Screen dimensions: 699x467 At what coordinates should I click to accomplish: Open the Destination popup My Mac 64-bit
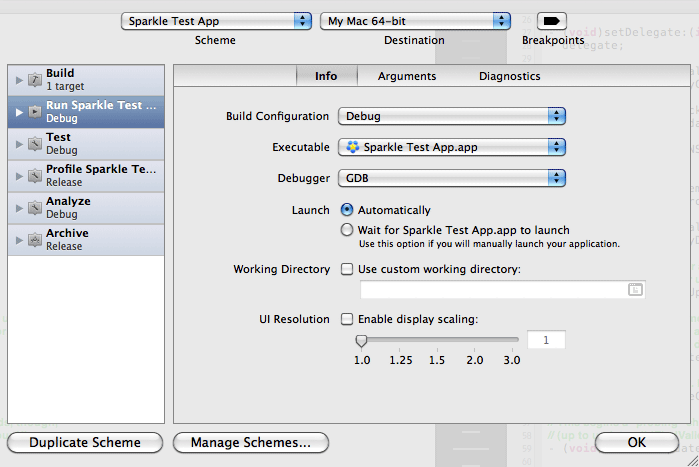(x=415, y=21)
